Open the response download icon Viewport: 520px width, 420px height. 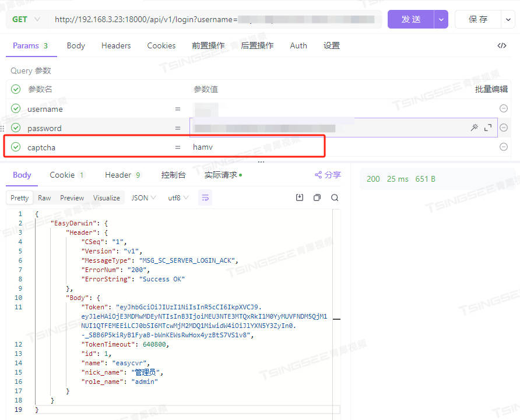(300, 197)
